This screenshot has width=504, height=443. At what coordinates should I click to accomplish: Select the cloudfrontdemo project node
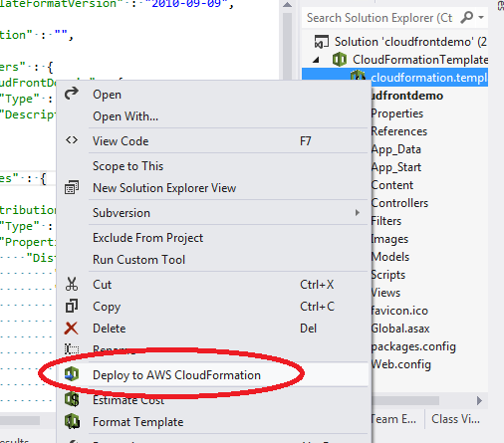coord(407,96)
